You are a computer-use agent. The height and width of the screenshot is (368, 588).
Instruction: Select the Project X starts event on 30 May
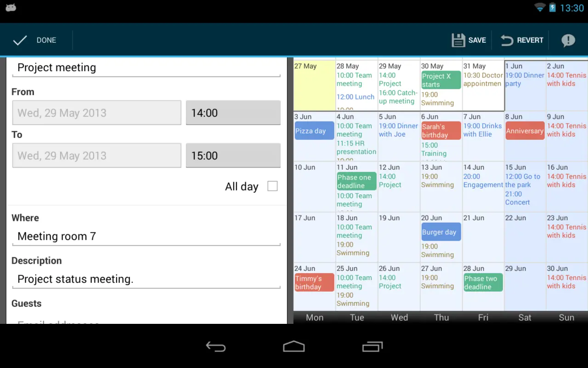tap(441, 80)
